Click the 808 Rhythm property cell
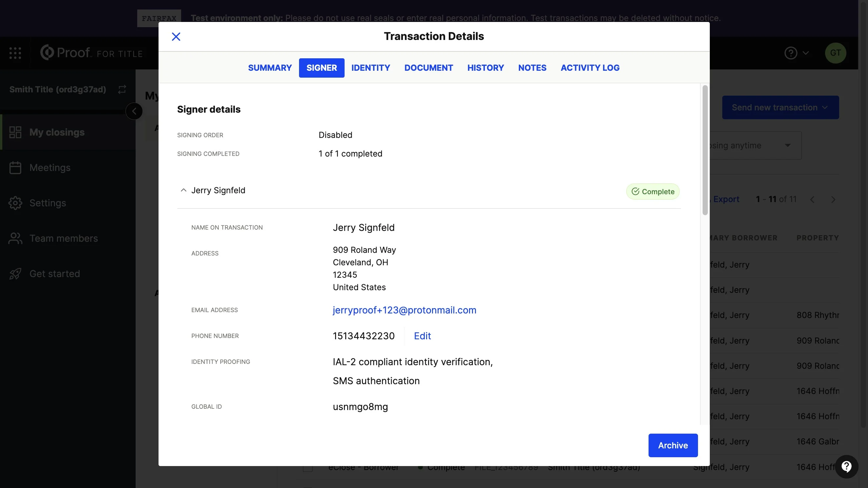The height and width of the screenshot is (488, 868). pyautogui.click(x=818, y=315)
